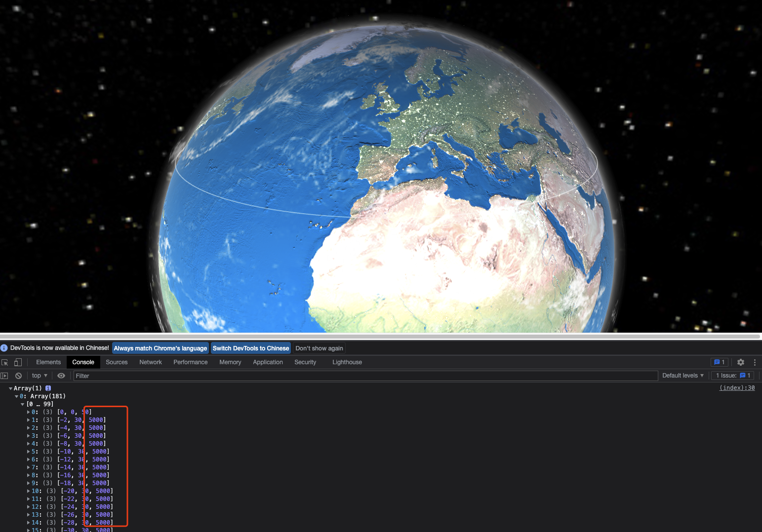Click the 3D Earth globe over Africa
Viewport: 762px width, 532px height.
point(435,257)
